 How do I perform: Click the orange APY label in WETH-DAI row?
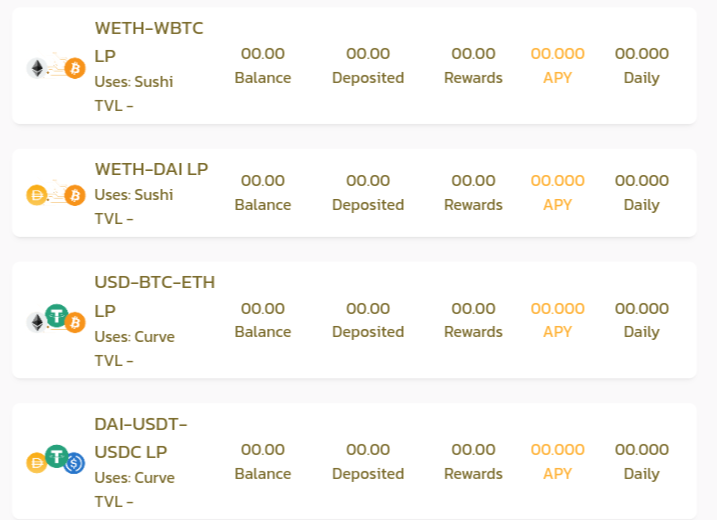pyautogui.click(x=557, y=205)
